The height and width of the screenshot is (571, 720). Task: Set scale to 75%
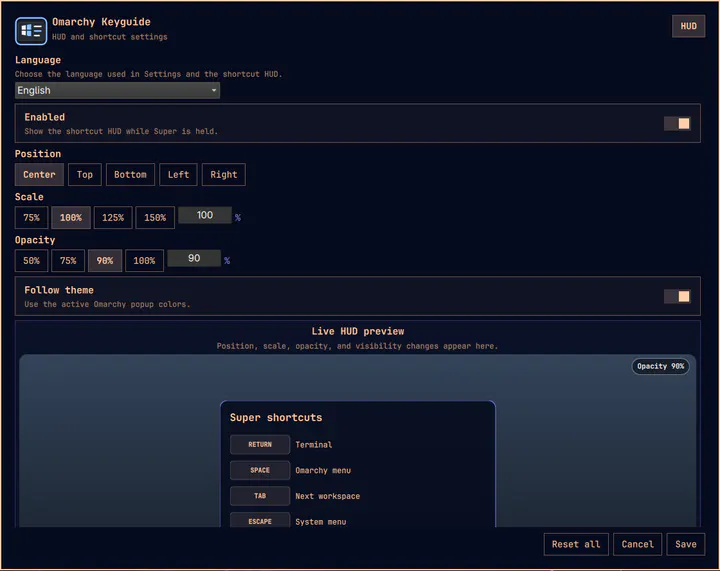pos(31,218)
